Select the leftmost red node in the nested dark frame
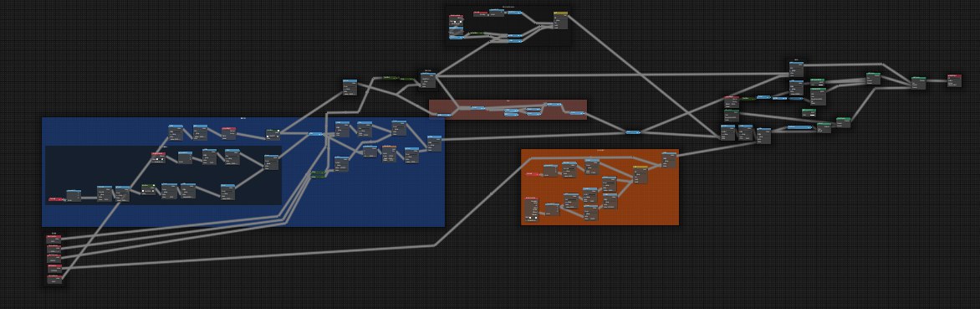 pyautogui.click(x=56, y=199)
